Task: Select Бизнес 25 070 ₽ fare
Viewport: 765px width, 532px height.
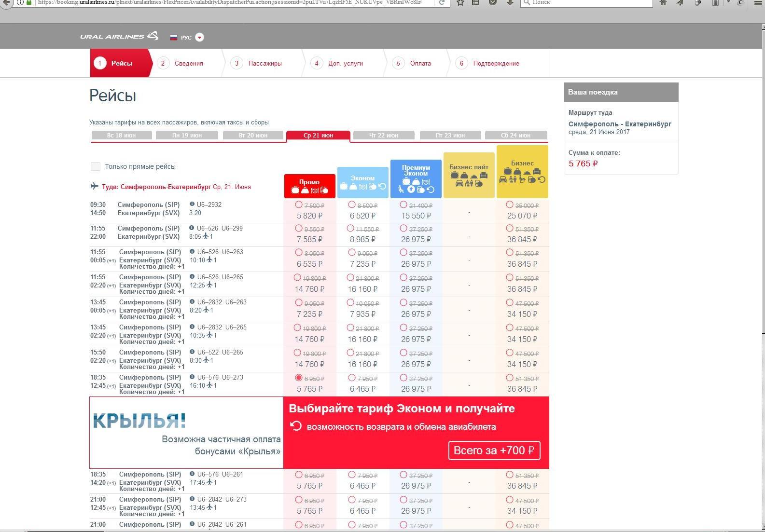Action: 510,205
